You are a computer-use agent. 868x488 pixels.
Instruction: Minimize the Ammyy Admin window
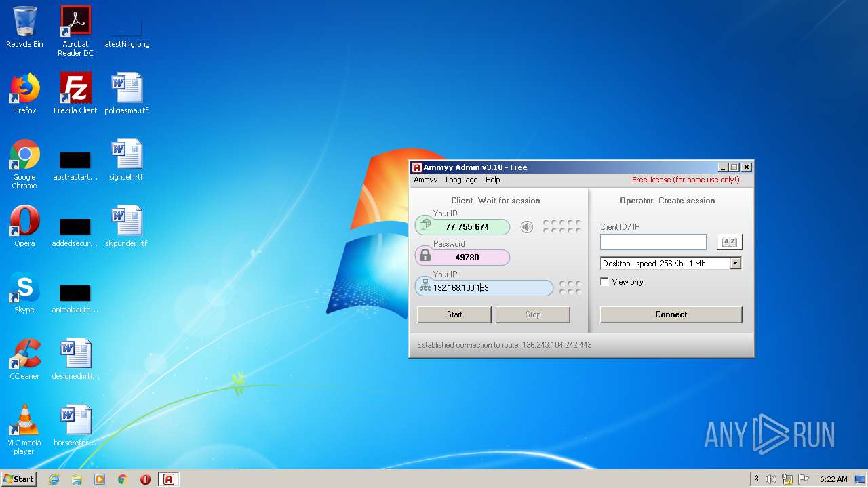pos(724,167)
